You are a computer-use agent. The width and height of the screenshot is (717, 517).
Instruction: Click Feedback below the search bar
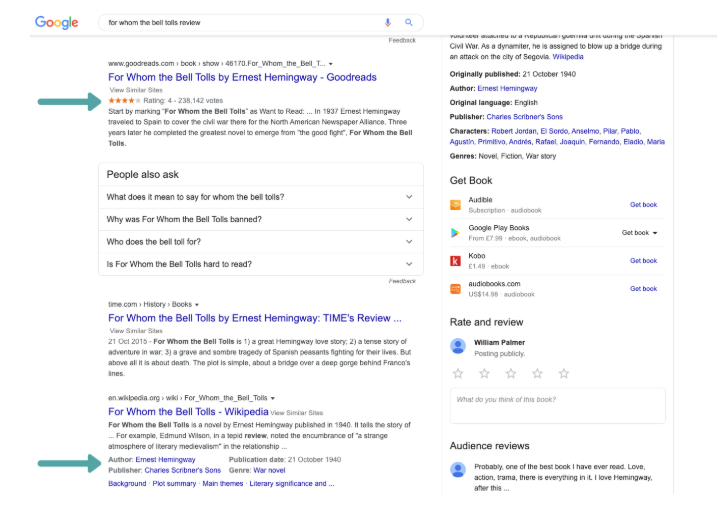(x=402, y=41)
